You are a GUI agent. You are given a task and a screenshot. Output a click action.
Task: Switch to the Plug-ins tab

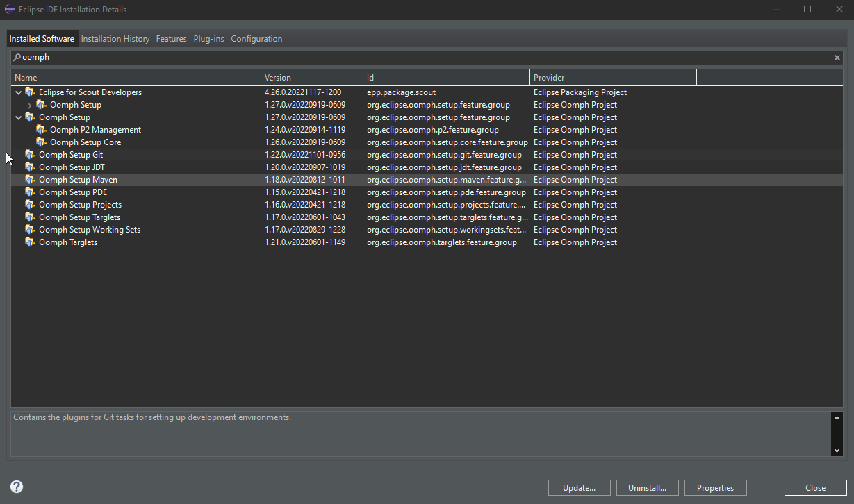click(x=208, y=39)
